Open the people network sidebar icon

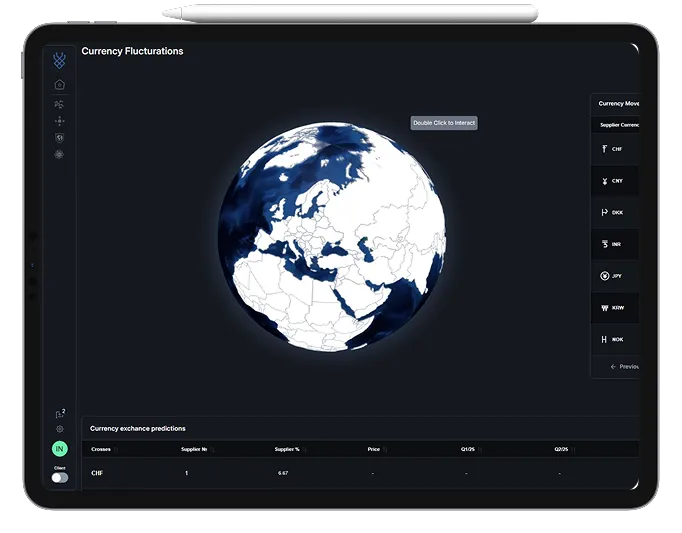(x=59, y=104)
